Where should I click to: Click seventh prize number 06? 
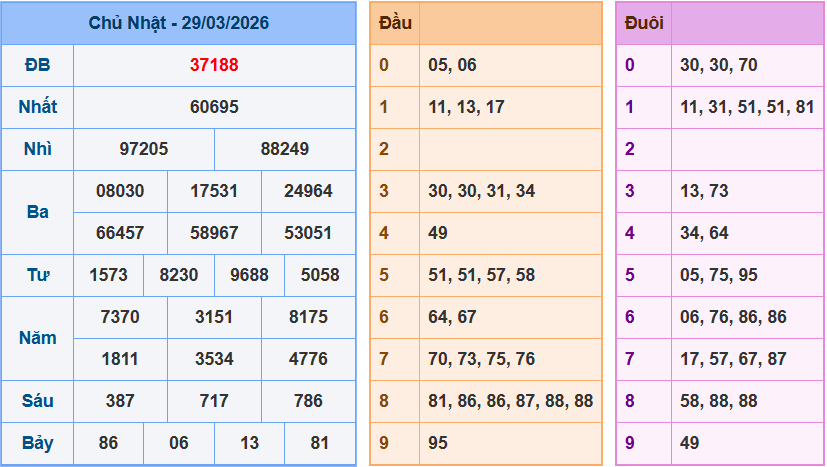click(179, 443)
